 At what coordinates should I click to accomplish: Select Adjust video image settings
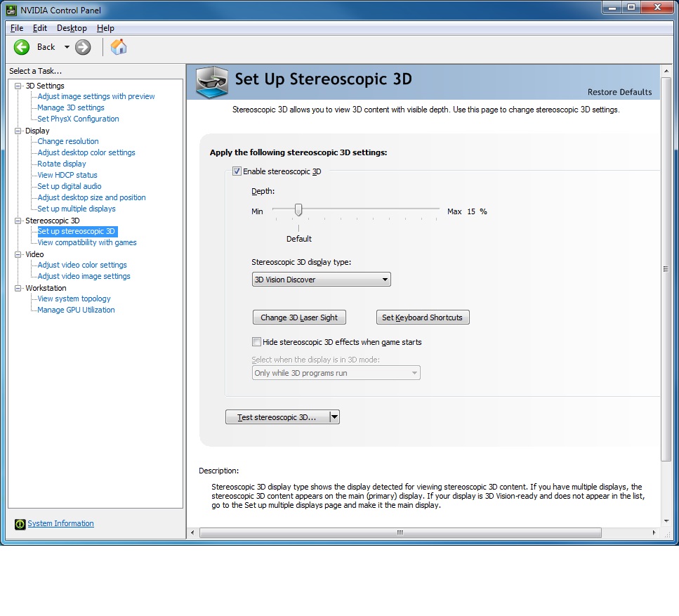(84, 276)
